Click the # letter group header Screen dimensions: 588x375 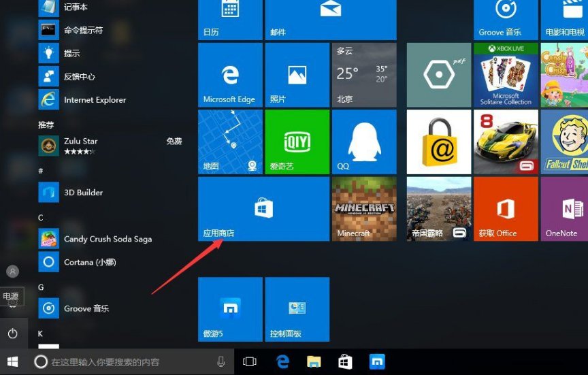41,171
